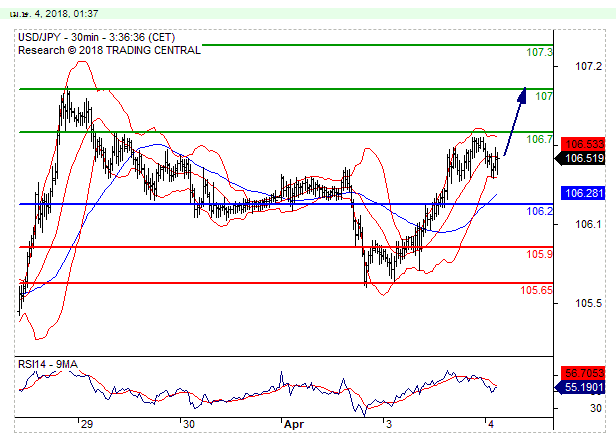
Task: Select the blue 106.281 moving average tag
Action: coord(583,193)
